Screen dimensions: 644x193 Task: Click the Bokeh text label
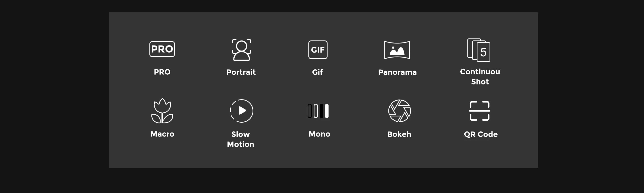399,134
